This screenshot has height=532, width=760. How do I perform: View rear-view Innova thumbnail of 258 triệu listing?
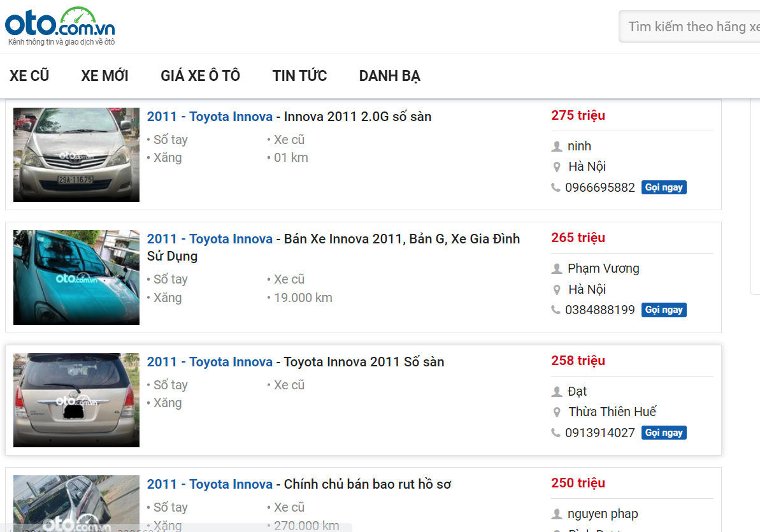pyautogui.click(x=76, y=400)
